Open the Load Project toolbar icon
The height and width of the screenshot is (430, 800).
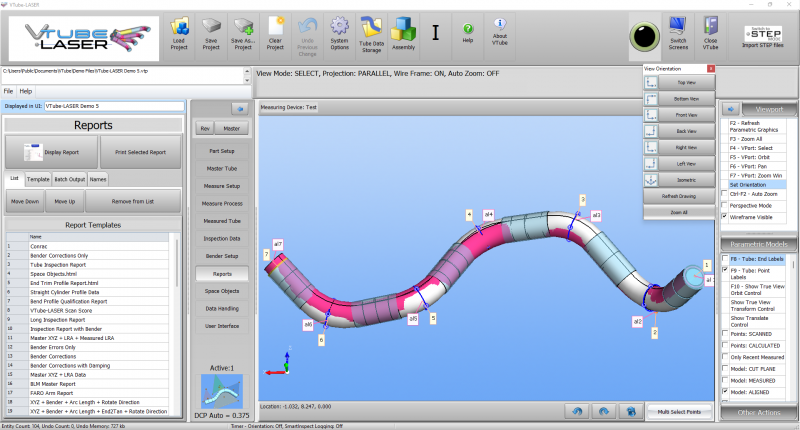[179, 27]
